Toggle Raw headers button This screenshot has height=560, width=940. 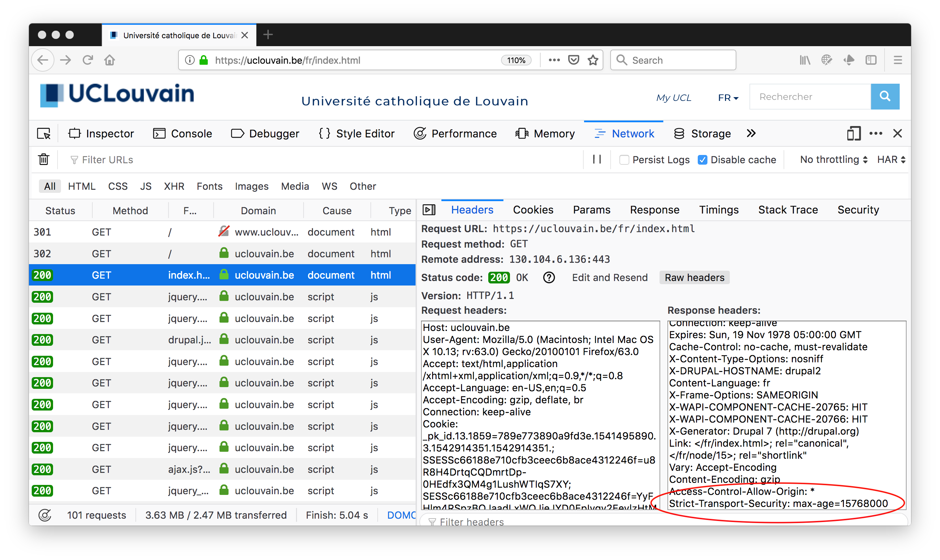694,278
